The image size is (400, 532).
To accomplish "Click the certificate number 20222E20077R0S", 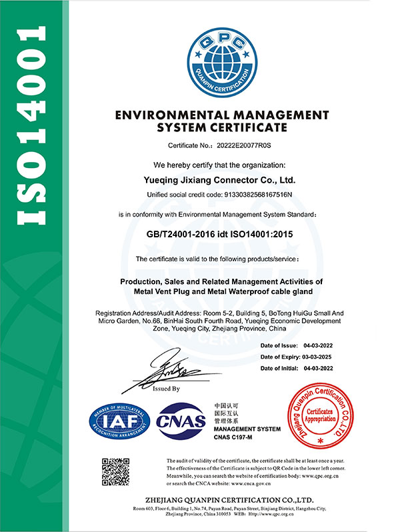I will pos(244,145).
